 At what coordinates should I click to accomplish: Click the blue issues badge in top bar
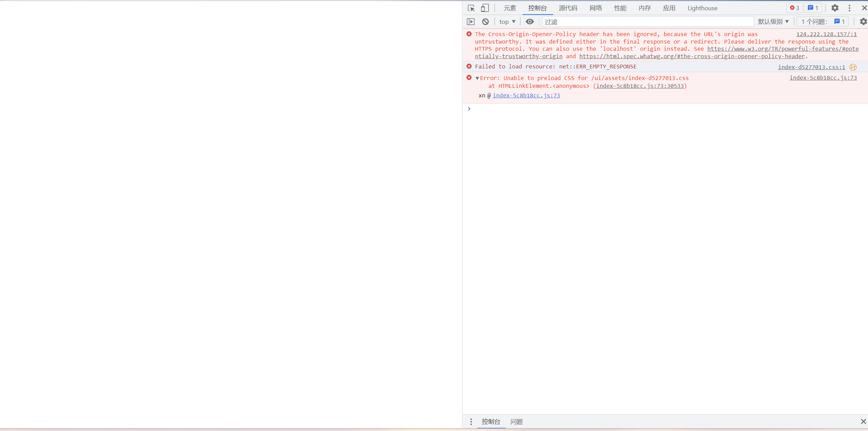point(813,8)
